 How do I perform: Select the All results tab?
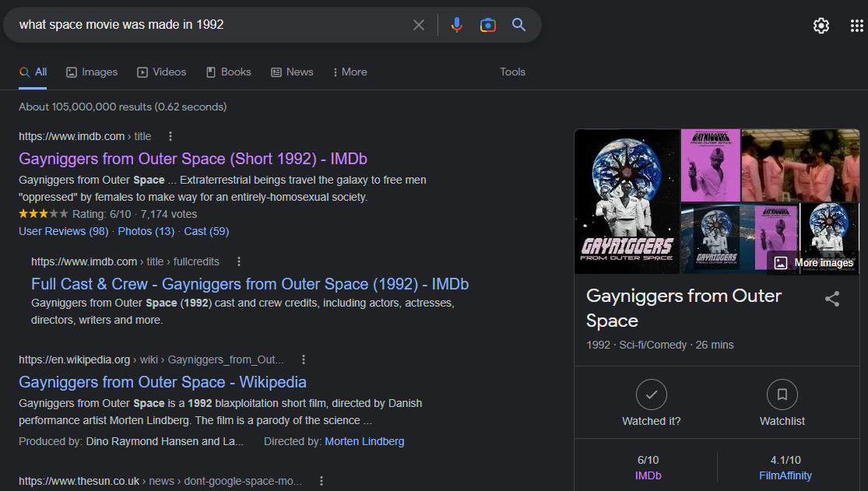click(33, 72)
